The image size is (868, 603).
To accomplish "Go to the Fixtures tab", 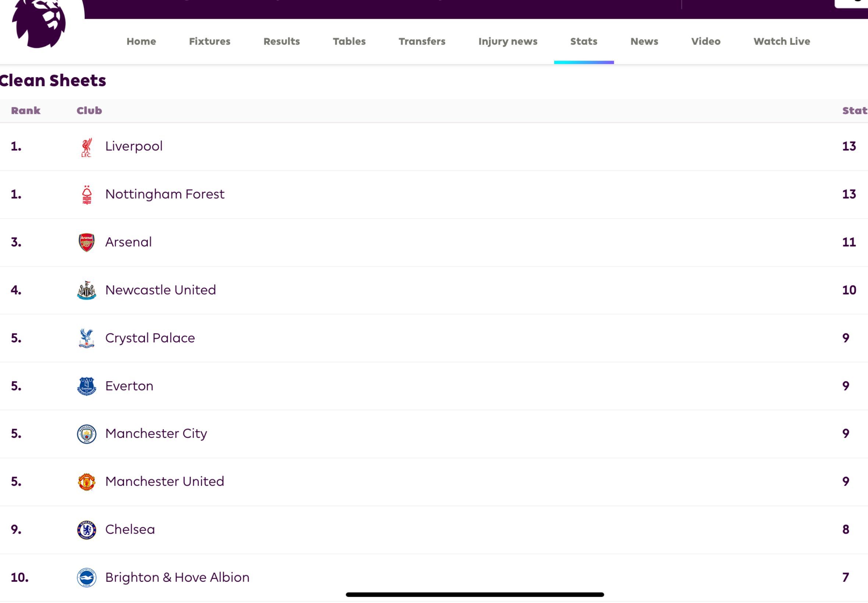I will coord(210,41).
